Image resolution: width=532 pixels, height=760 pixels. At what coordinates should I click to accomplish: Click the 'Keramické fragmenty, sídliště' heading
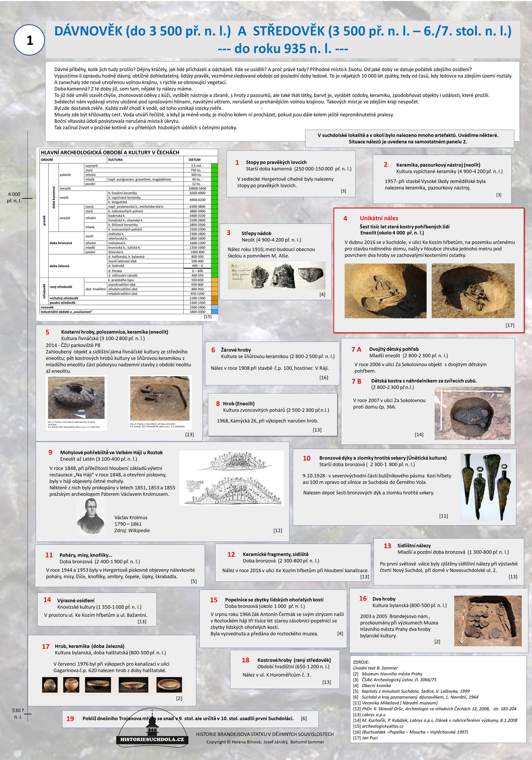275,554
